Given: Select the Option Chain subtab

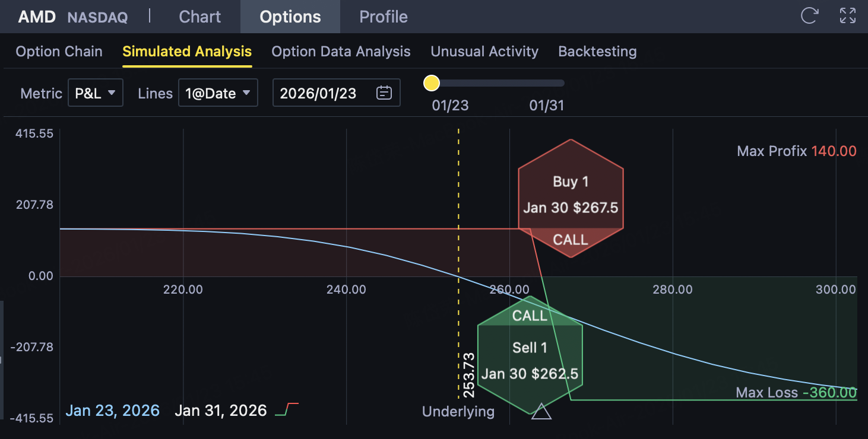Looking at the screenshot, I should (59, 52).
